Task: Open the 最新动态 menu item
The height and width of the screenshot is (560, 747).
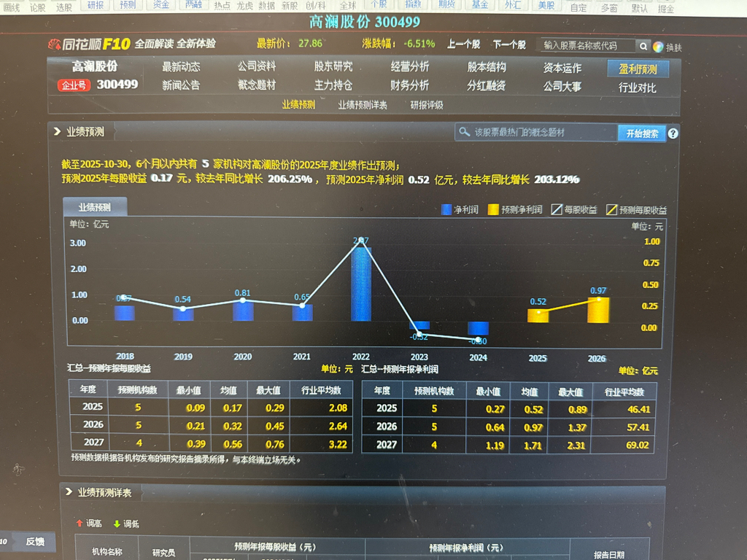Action: pyautogui.click(x=181, y=66)
